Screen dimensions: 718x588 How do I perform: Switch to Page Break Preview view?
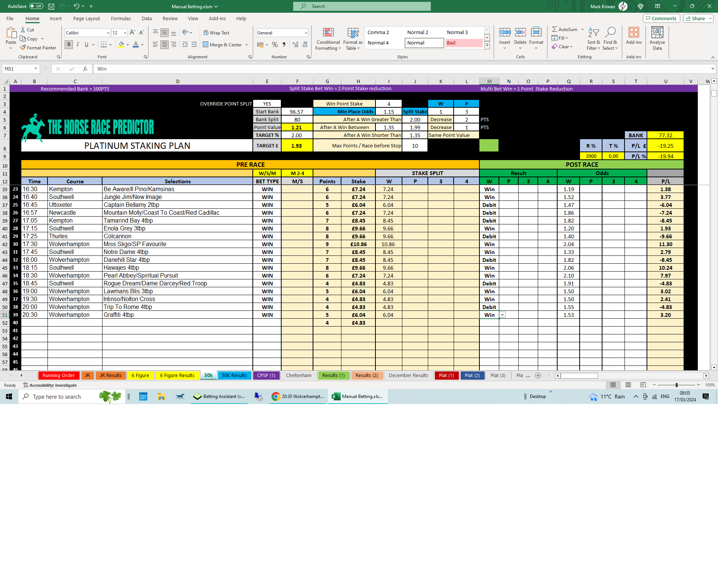coord(643,385)
